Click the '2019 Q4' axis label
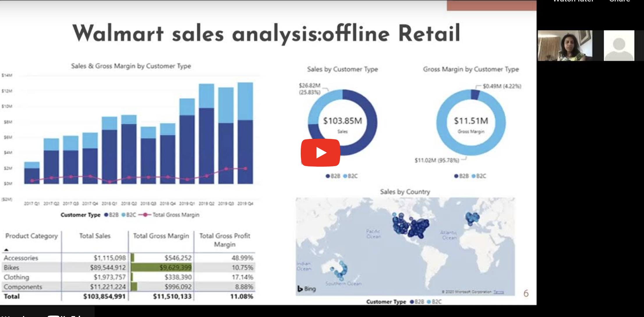 point(245,203)
